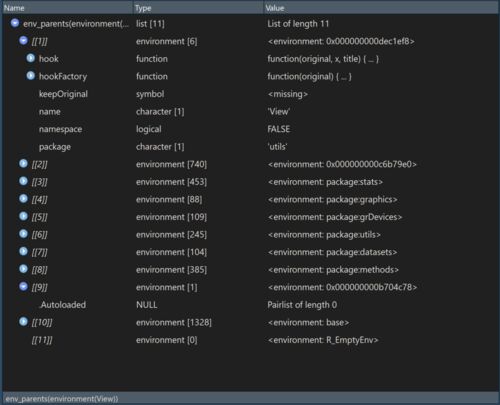Expand the hookFactory function node
Viewport: 500px width, 405px height.
pos(31,76)
